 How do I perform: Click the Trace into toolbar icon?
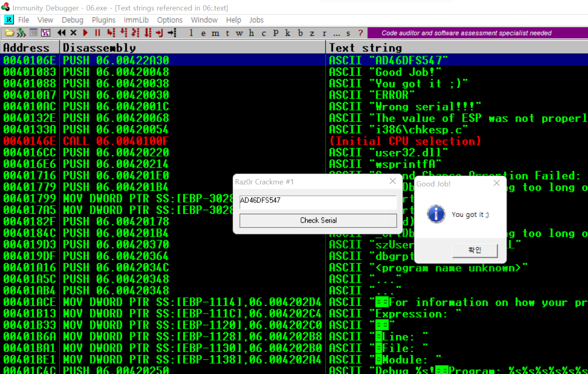click(136, 33)
